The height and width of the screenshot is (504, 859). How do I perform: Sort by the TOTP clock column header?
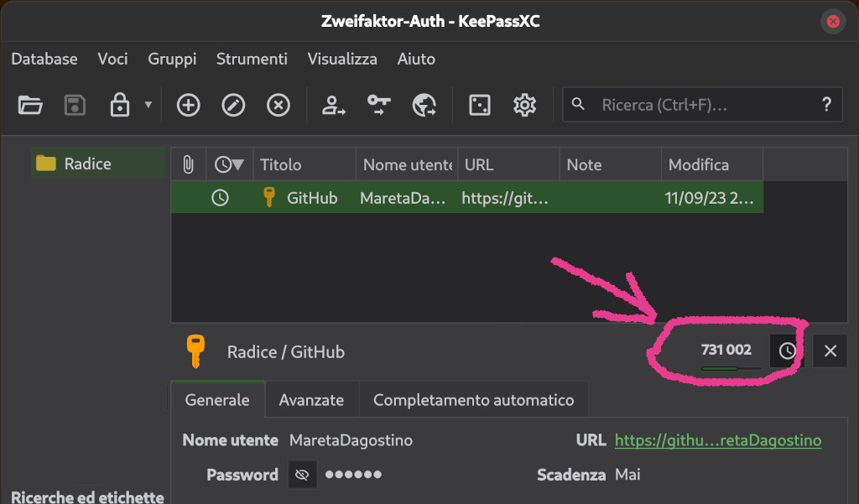point(229,164)
